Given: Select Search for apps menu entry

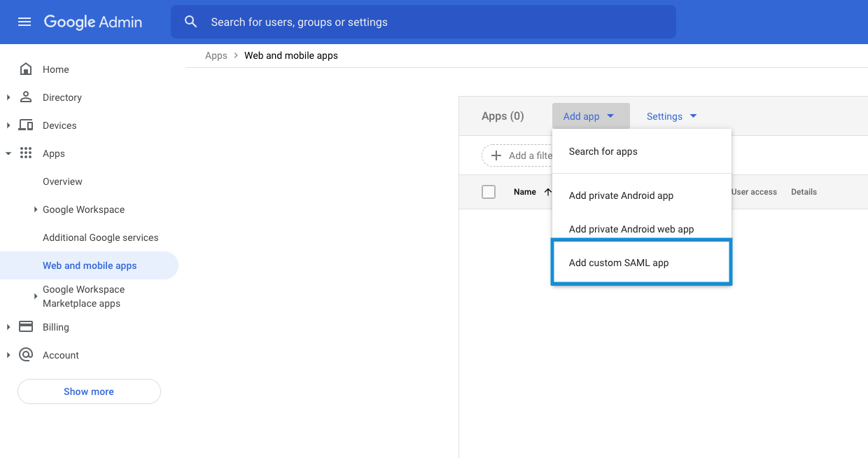Looking at the screenshot, I should (x=603, y=151).
